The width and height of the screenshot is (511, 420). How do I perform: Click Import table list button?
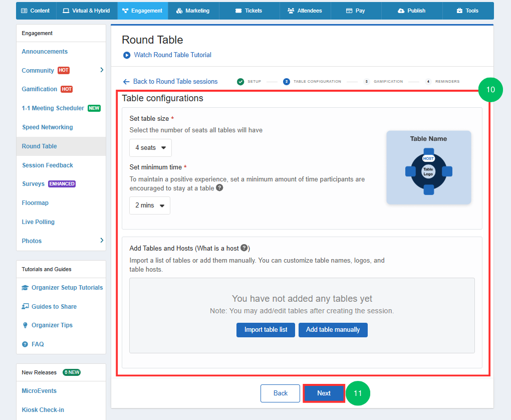click(266, 330)
